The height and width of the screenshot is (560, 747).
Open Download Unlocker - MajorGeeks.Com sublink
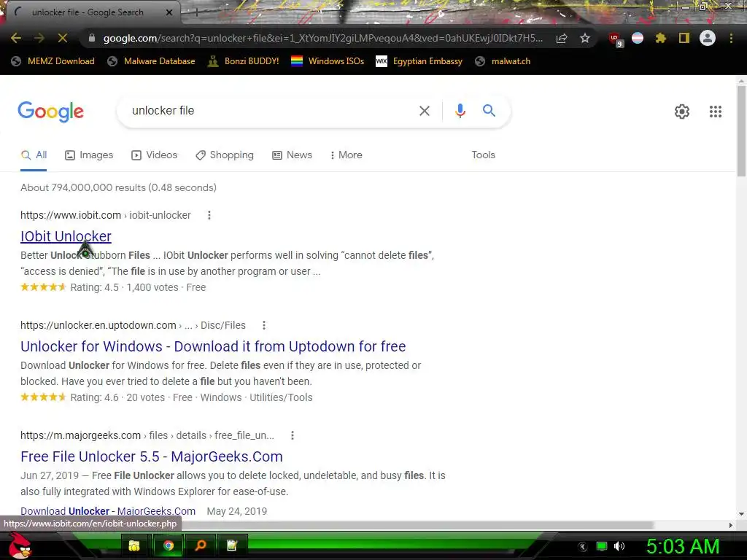coord(108,511)
